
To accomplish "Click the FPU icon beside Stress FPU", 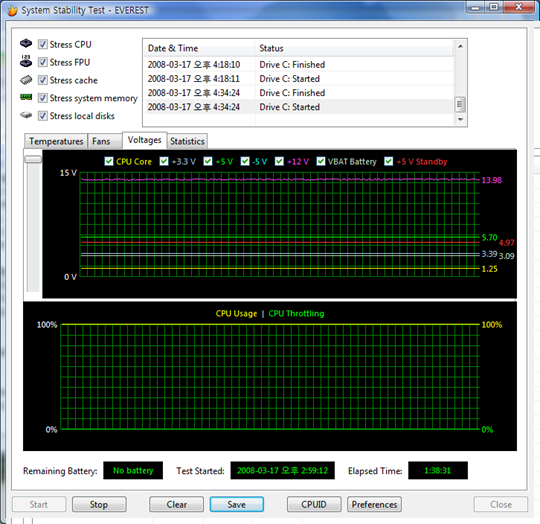I will 26,61.
